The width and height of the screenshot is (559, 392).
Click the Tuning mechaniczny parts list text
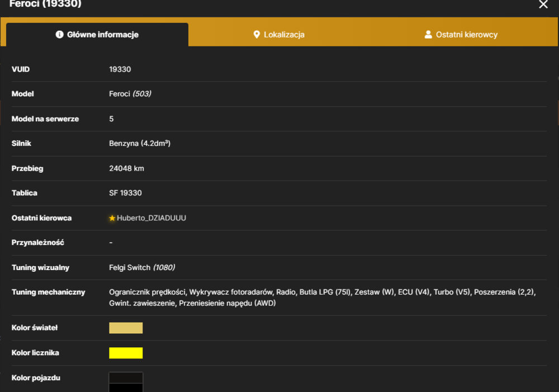point(323,297)
